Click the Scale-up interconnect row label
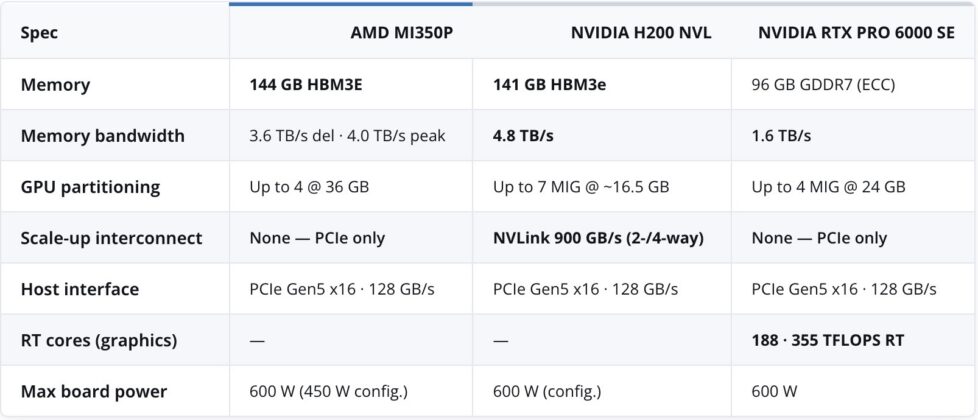Screen dimensions: 978x420 (112, 238)
